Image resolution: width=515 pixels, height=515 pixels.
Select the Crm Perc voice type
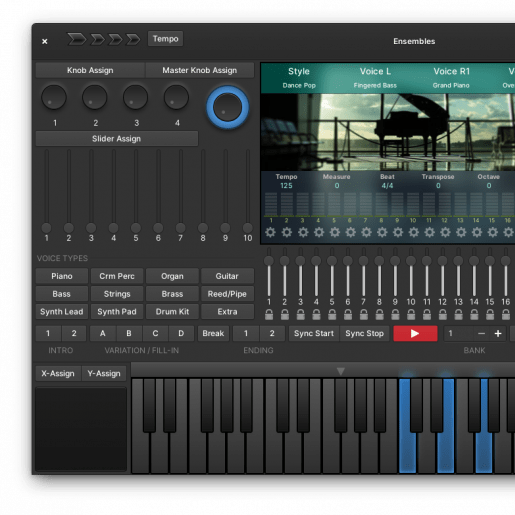[117, 276]
